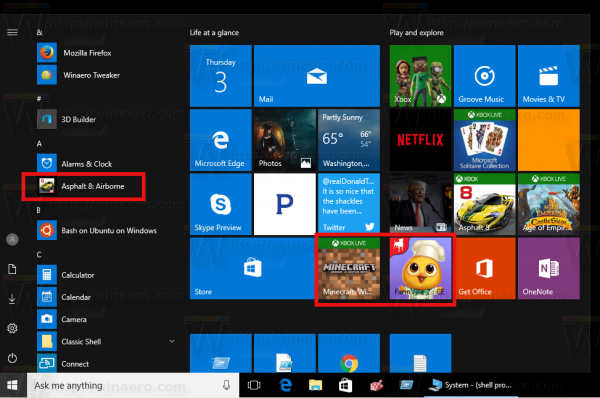Click the 'Play and explore' group header
Viewport: 600px width, 398px height.
click(416, 33)
